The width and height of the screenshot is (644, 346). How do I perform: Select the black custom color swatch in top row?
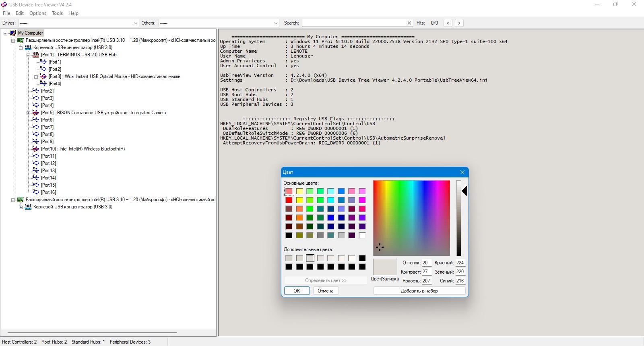pos(362,258)
